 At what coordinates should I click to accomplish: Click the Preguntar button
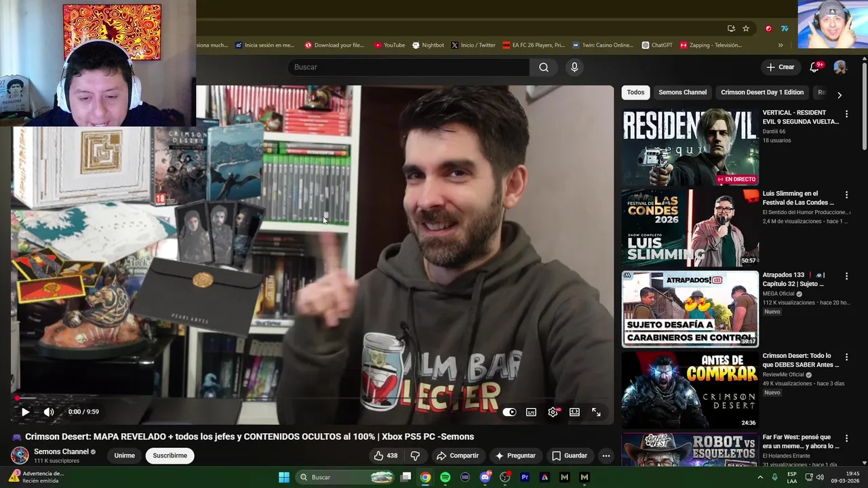click(515, 455)
